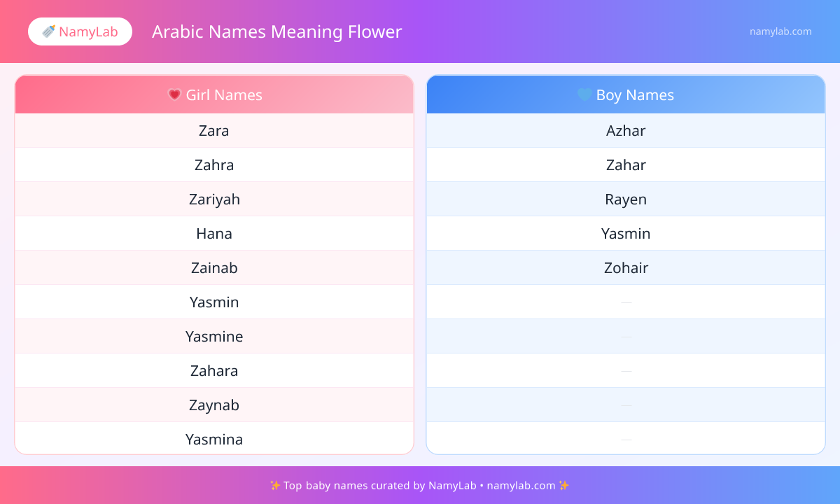
Task: Click the blue heart icon beside Boy Names
Action: (x=584, y=94)
